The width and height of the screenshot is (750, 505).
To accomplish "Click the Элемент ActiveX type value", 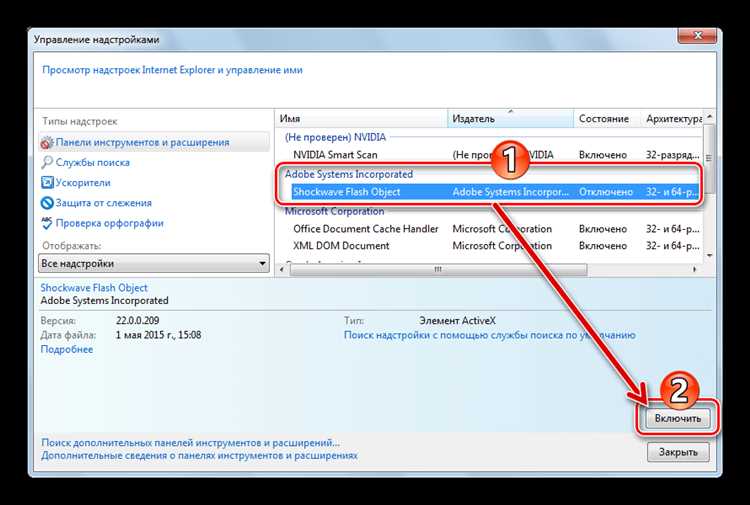I will point(457,321).
